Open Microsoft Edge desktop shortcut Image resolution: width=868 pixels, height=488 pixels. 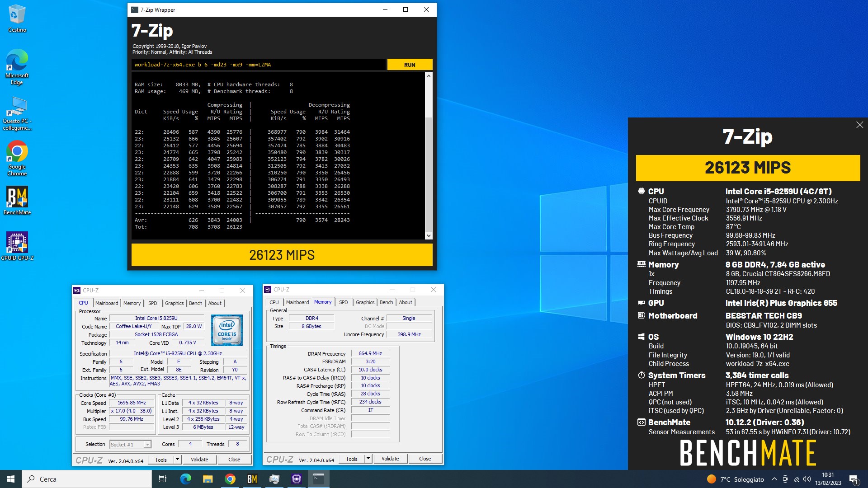point(17,67)
